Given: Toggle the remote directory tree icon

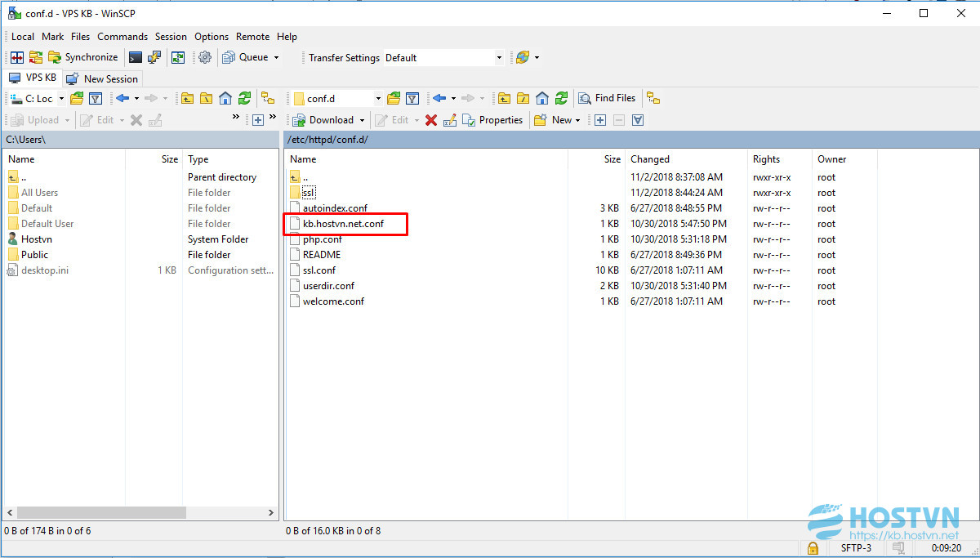Looking at the screenshot, I should (653, 98).
